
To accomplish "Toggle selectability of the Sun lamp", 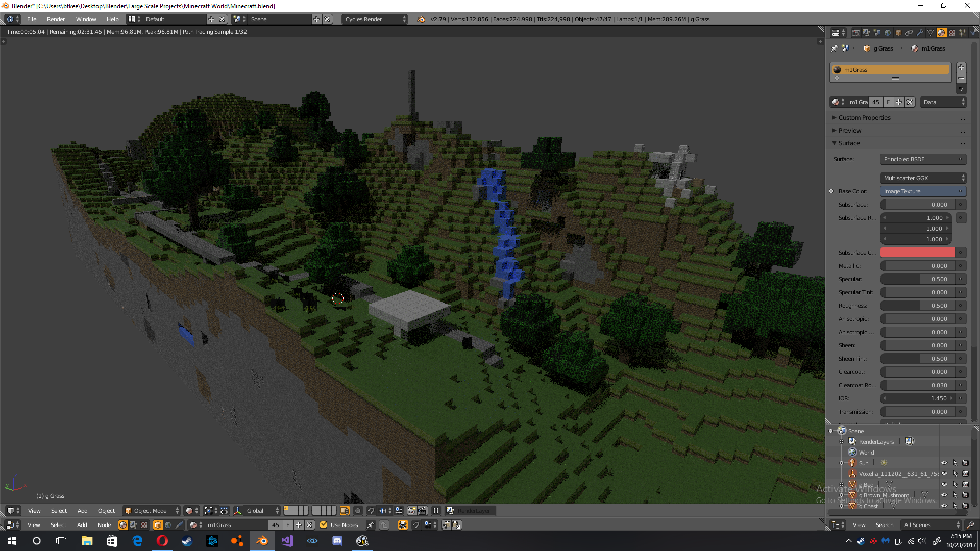I will (955, 463).
